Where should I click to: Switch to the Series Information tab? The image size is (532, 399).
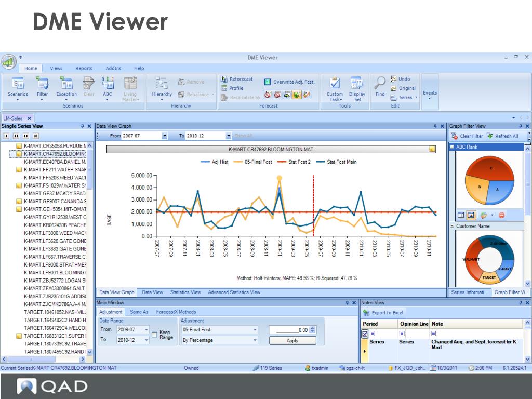[469, 292]
